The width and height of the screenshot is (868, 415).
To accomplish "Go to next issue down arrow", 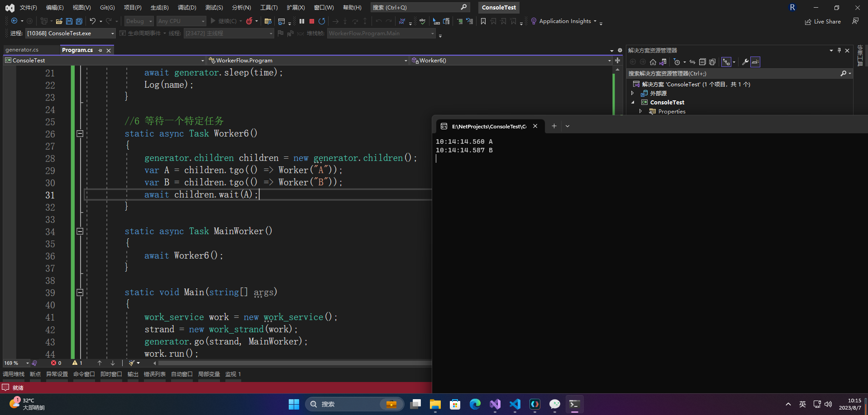I will (113, 363).
